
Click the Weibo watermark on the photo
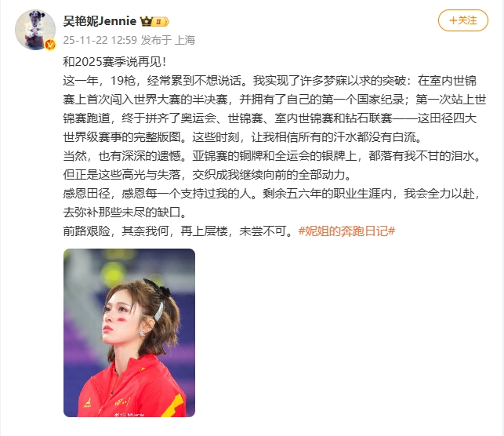[129, 415]
